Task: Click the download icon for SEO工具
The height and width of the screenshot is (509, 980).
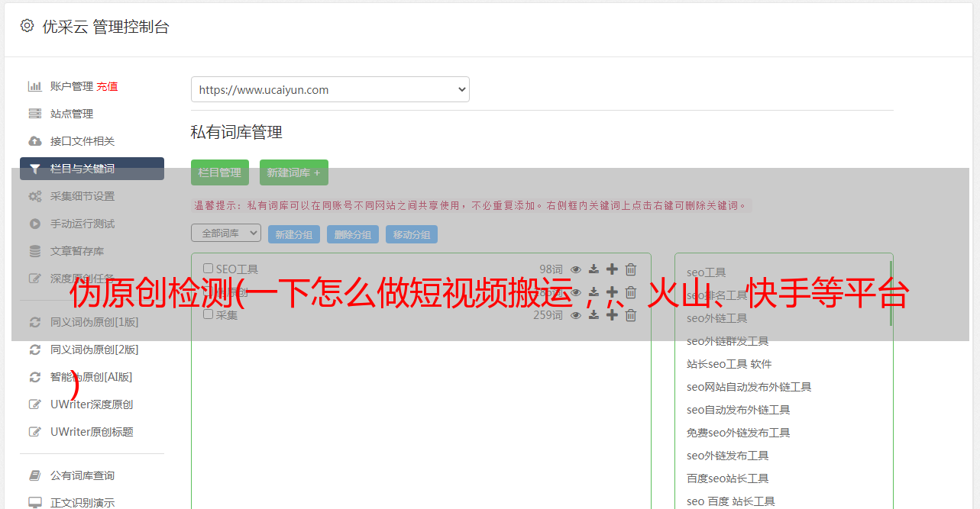Action: pos(593,269)
